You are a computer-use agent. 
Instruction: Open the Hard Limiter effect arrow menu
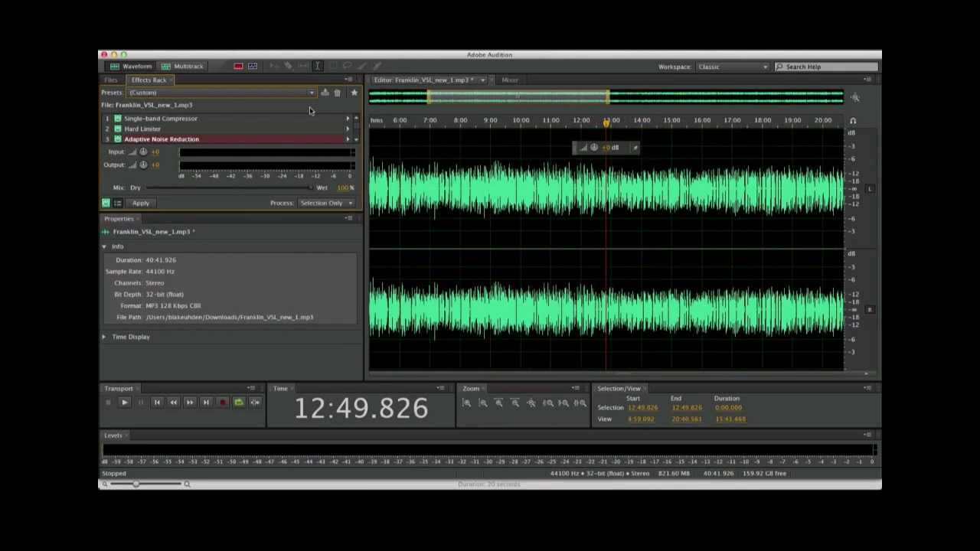[348, 129]
